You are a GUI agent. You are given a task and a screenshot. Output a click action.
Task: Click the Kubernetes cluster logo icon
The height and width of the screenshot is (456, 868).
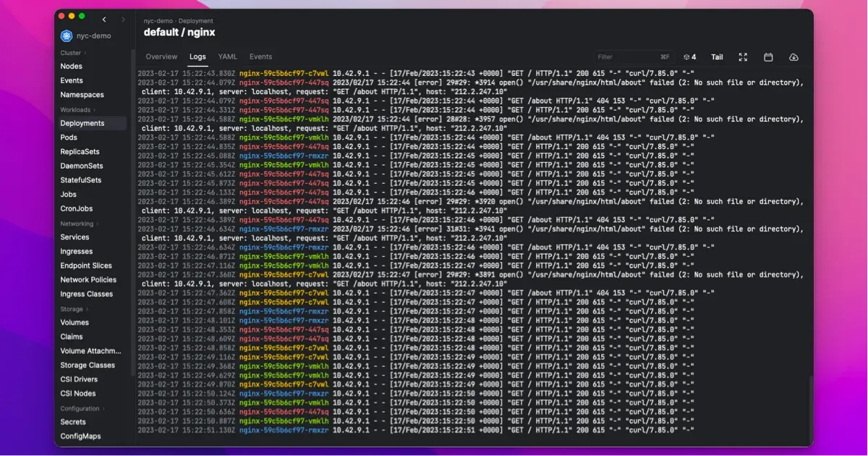(67, 35)
